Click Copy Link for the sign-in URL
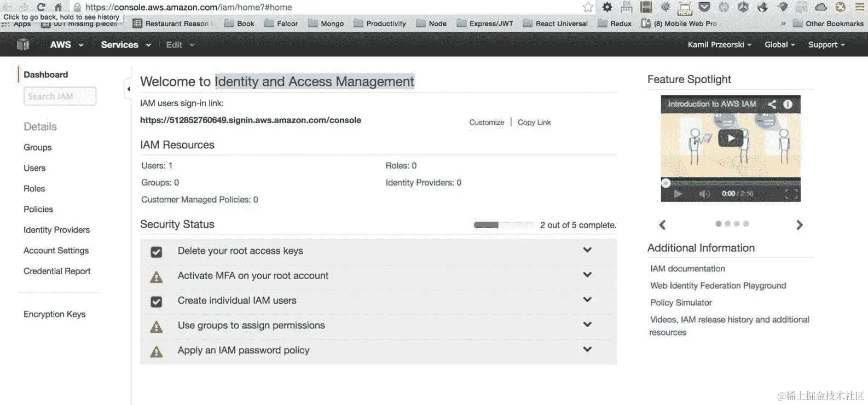868x405 pixels. 534,122
